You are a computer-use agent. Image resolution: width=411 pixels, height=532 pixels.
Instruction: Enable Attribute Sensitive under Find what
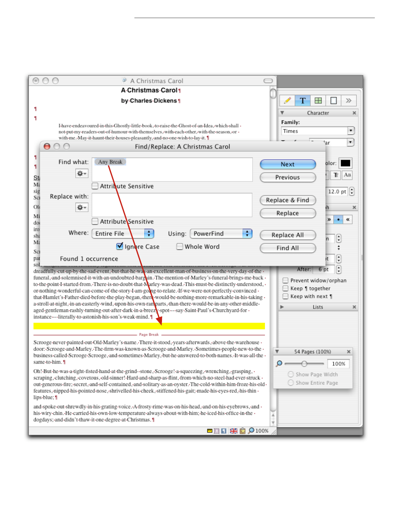coord(95,186)
